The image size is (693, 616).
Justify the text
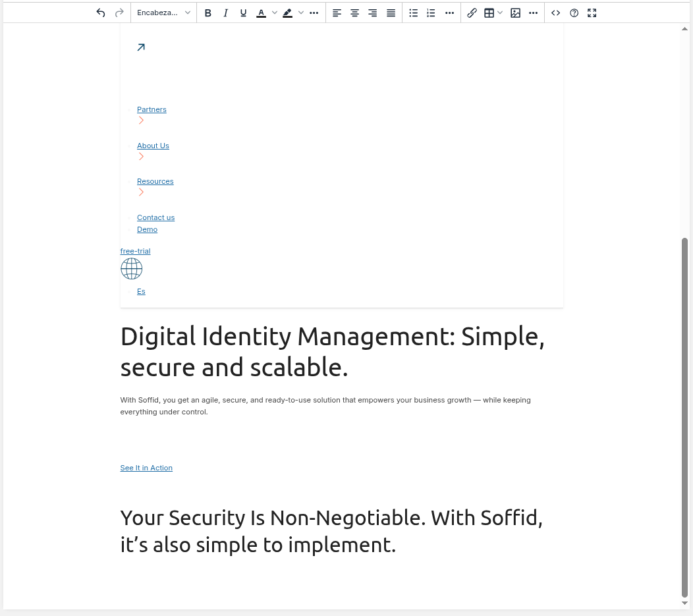[391, 13]
